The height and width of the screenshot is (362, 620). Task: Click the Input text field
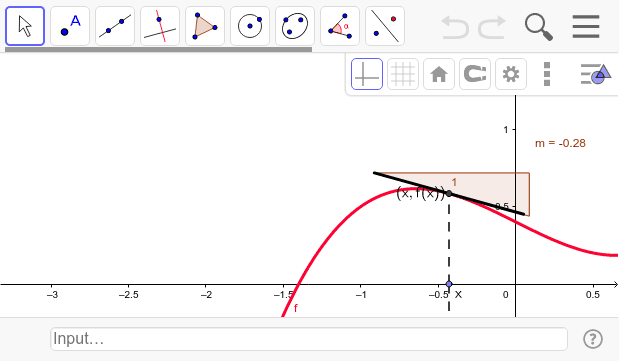[309, 339]
